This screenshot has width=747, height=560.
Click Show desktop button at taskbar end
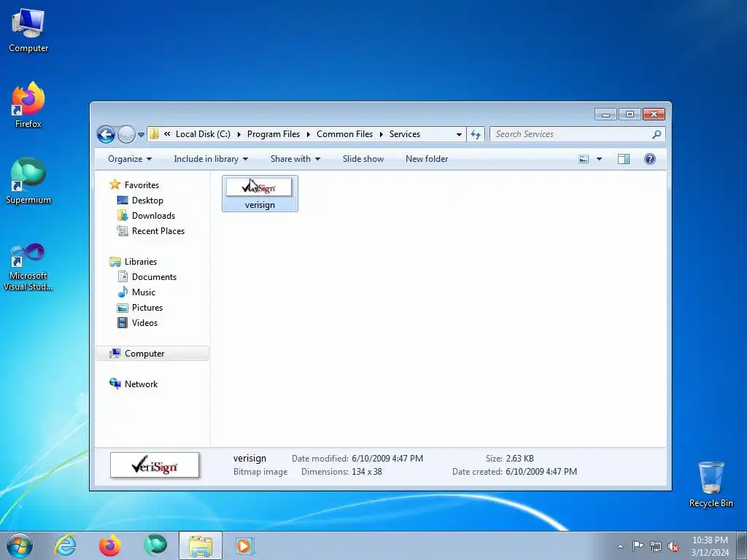742,545
